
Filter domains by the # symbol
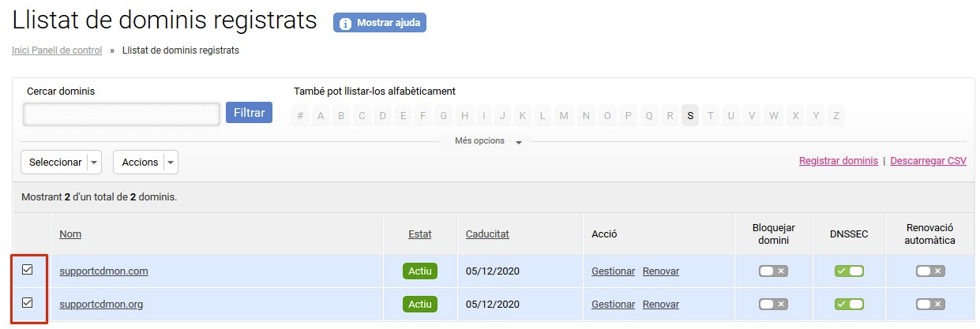click(300, 116)
